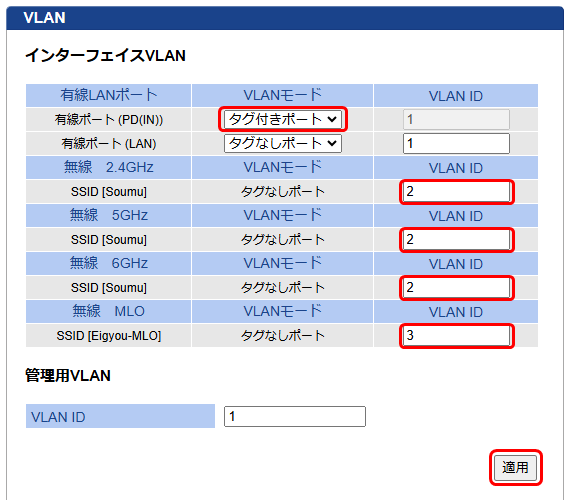Focus VLAN ID field for wired LAN port

[x=456, y=143]
